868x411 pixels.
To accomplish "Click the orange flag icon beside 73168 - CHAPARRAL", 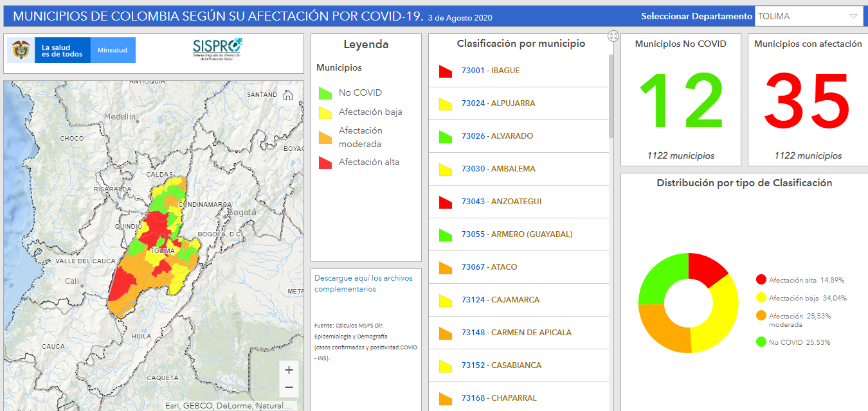I will (445, 398).
